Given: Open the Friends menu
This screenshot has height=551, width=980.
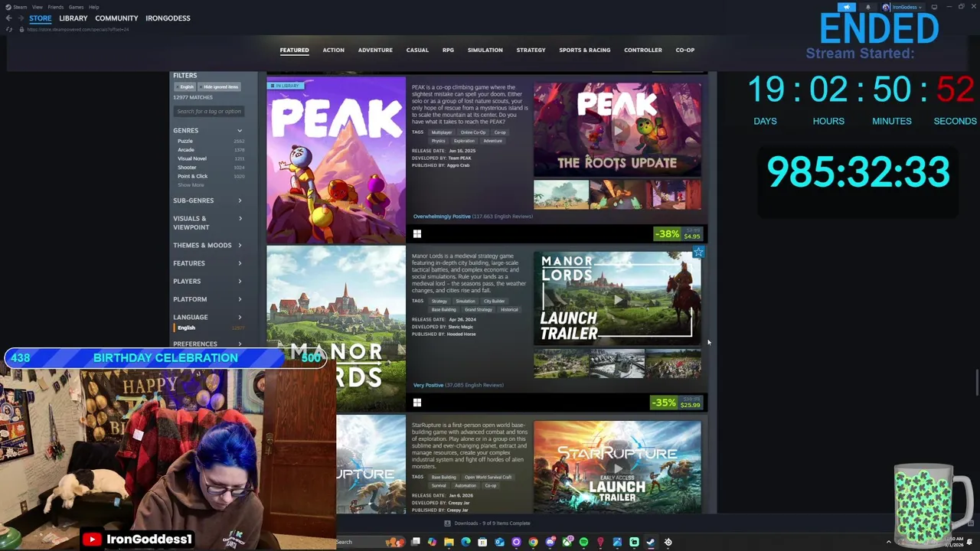Looking at the screenshot, I should click(55, 7).
